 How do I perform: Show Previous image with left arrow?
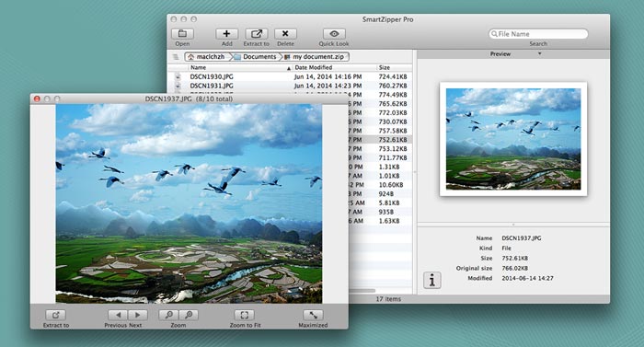[x=118, y=315]
